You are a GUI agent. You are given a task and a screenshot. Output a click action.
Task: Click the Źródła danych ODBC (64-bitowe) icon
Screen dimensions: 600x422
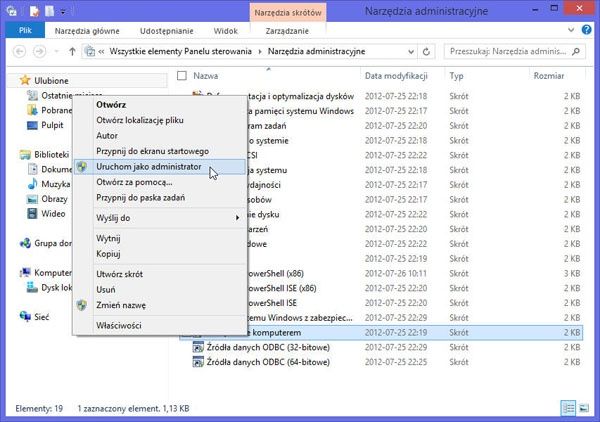(198, 362)
